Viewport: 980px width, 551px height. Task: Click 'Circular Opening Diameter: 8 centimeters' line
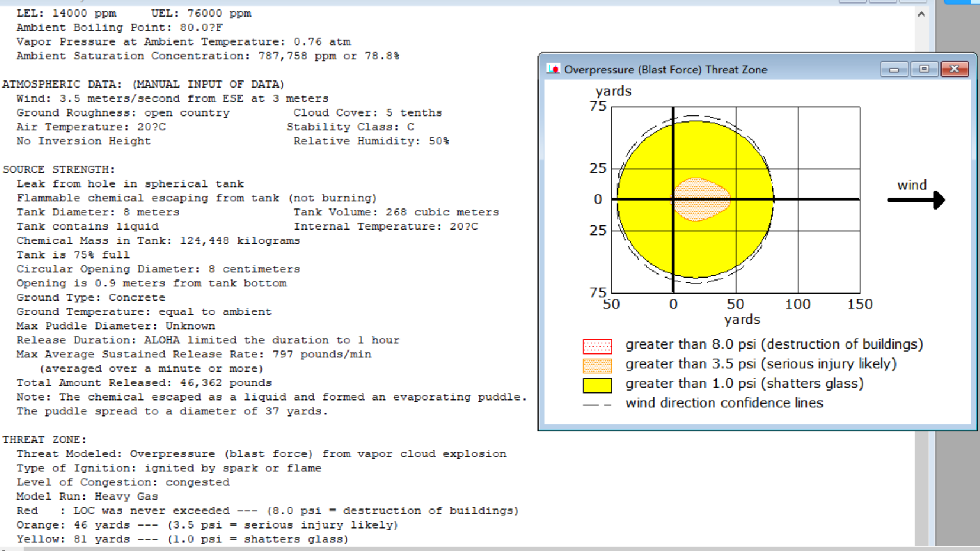[158, 269]
